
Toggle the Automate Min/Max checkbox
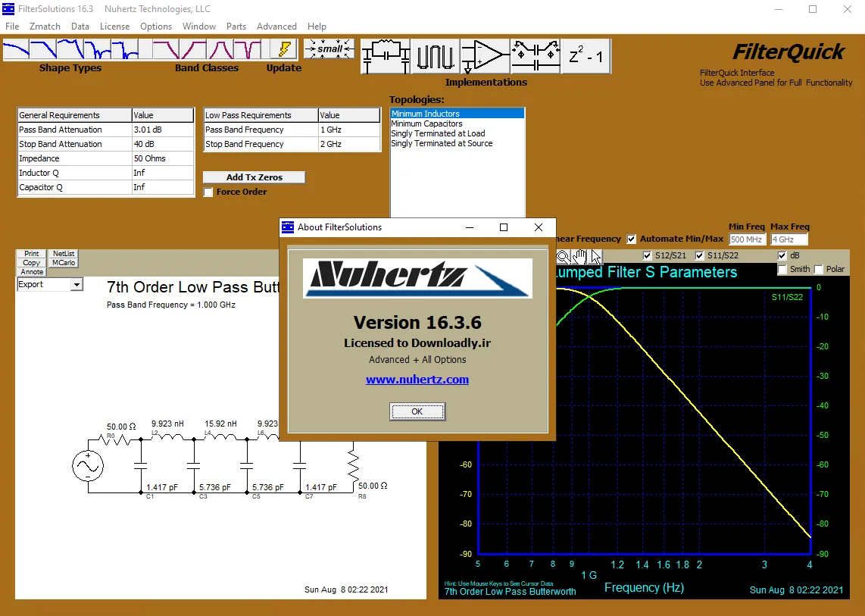pyautogui.click(x=632, y=239)
